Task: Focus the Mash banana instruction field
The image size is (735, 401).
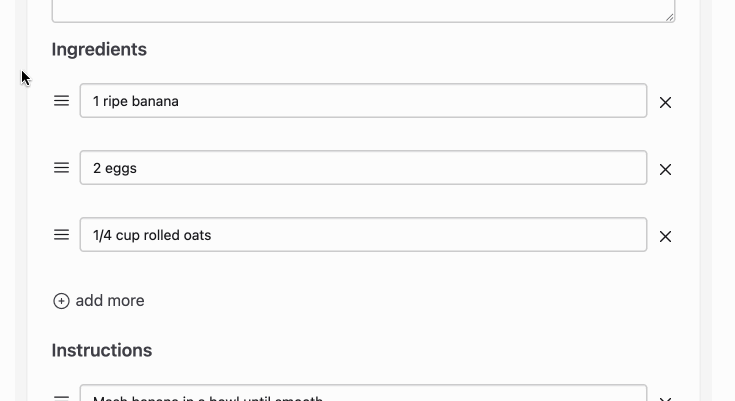Action: coord(363,393)
